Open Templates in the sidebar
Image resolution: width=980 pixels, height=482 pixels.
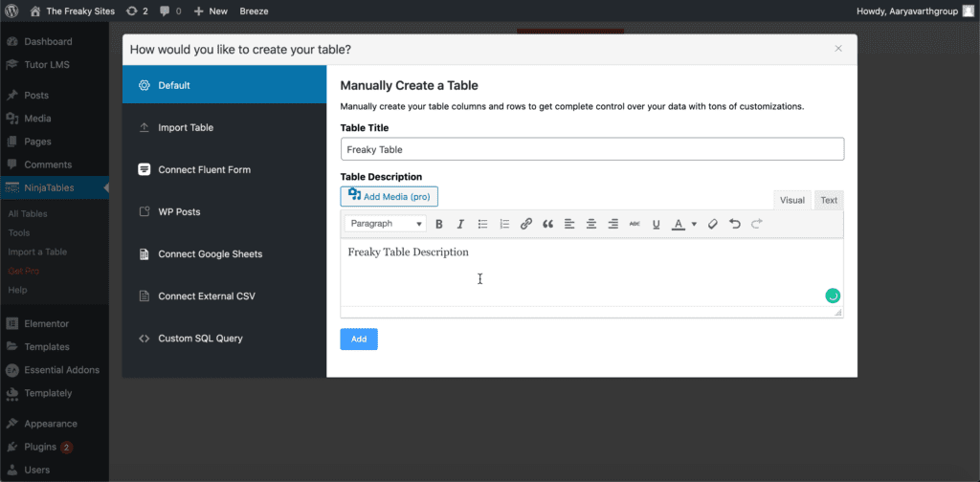(55, 346)
